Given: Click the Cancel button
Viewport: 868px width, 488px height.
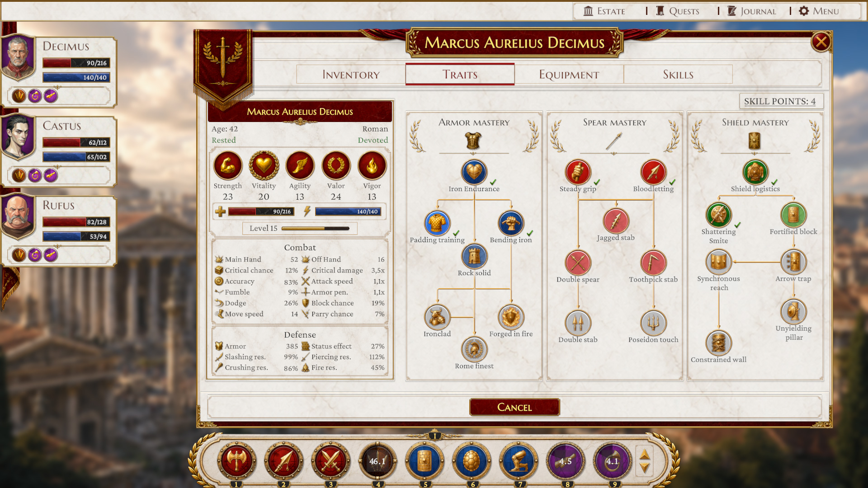Looking at the screenshot, I should click(x=514, y=407).
